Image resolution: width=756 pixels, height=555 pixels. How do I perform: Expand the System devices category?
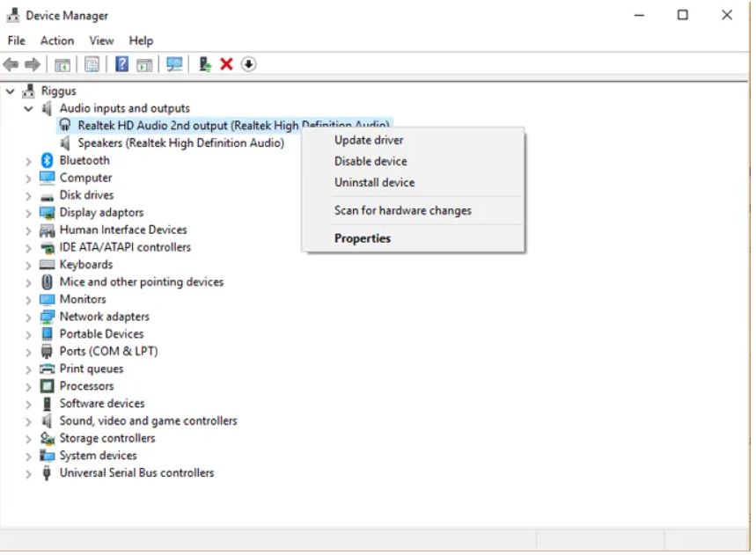tap(28, 456)
